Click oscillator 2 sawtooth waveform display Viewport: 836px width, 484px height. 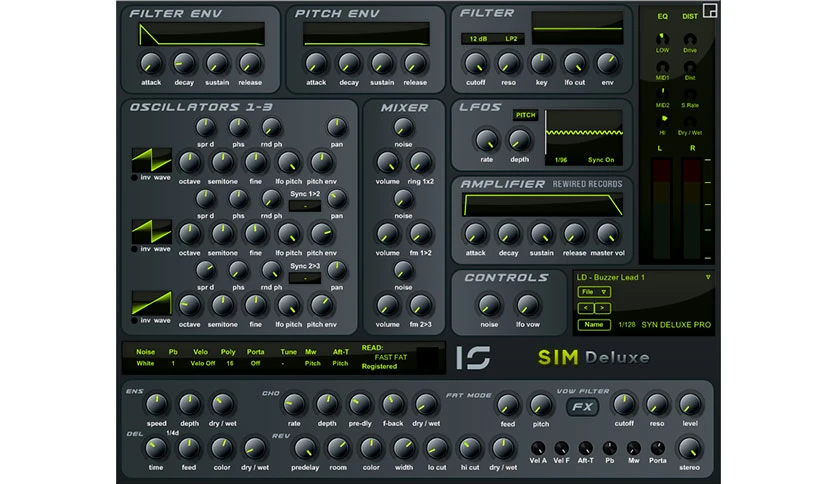coord(152,232)
